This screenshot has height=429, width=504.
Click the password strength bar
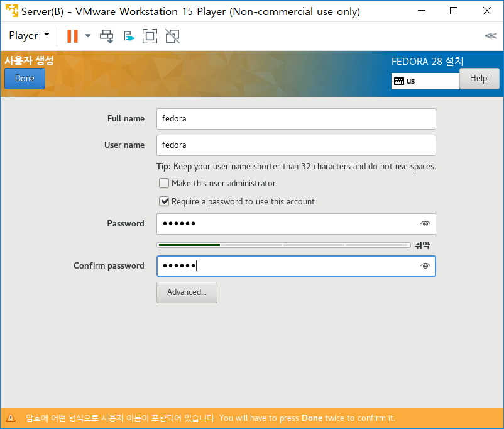[x=283, y=245]
